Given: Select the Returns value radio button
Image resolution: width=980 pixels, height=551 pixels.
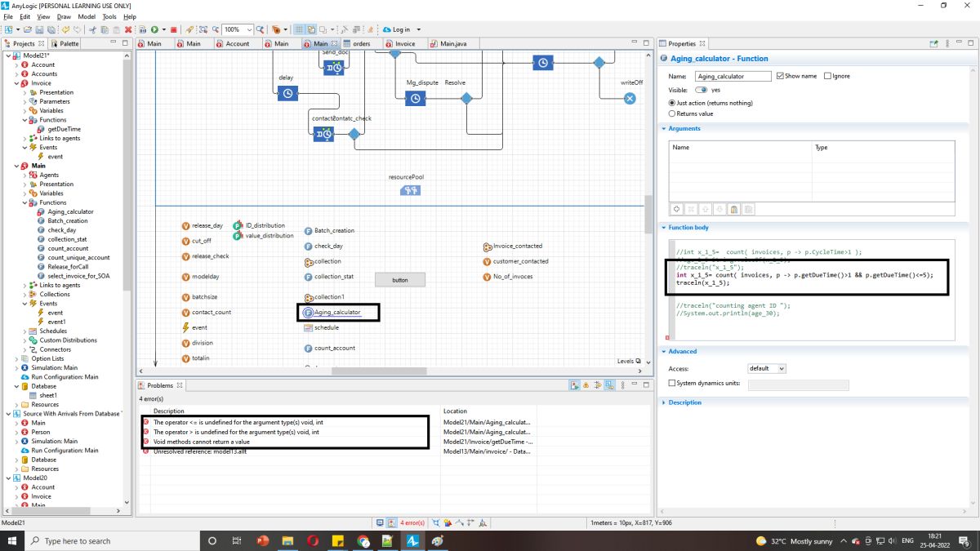Looking at the screenshot, I should 672,113.
